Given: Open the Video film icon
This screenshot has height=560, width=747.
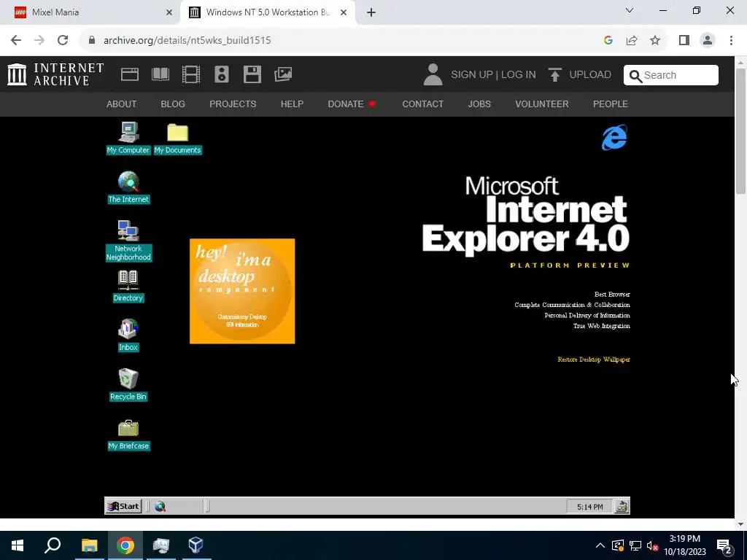Looking at the screenshot, I should click(x=191, y=75).
